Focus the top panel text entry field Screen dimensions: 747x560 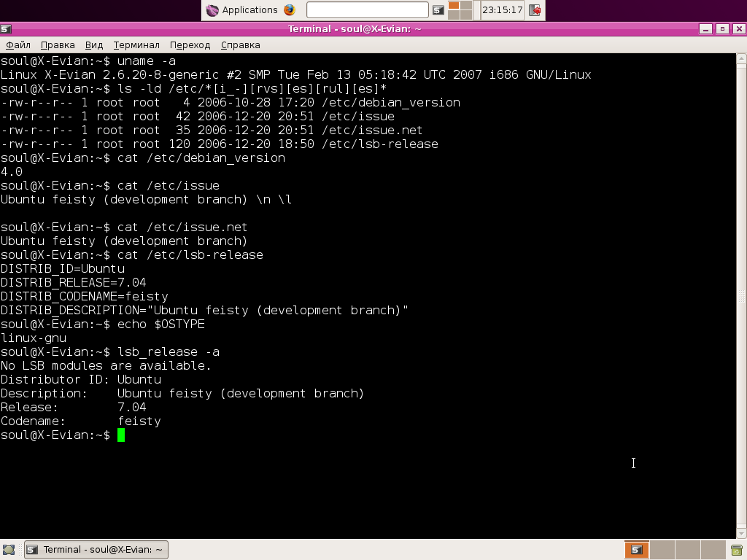coord(368,10)
